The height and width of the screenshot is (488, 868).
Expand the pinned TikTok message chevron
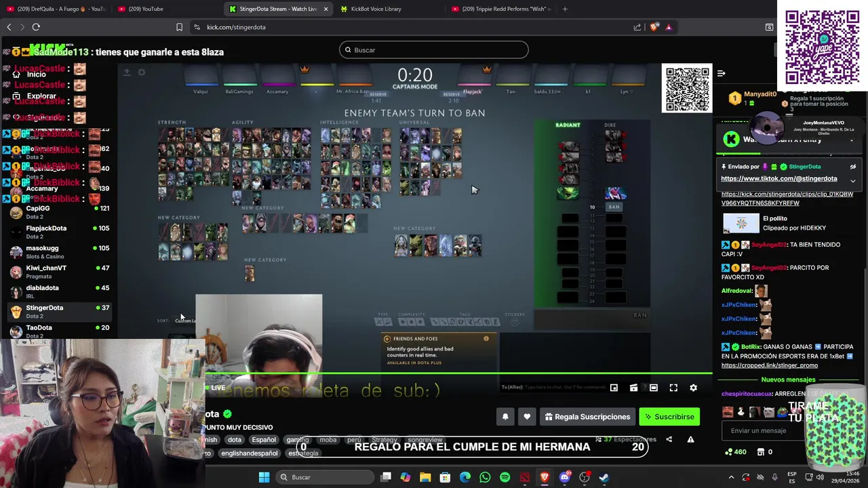853,181
